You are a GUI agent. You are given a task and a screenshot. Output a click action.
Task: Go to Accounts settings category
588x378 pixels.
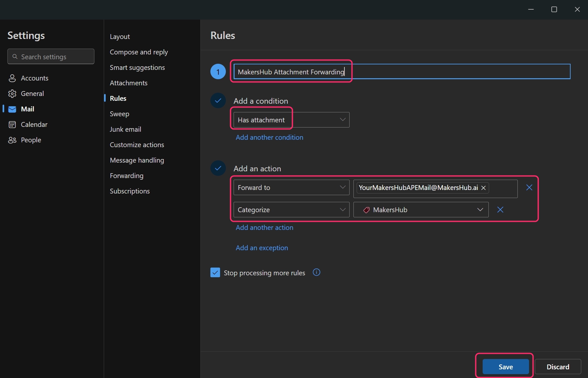(34, 78)
